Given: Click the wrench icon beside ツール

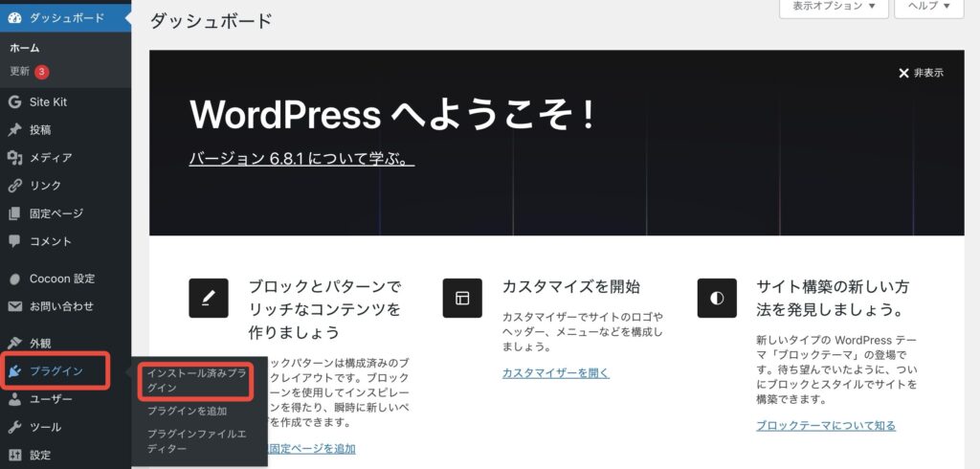Looking at the screenshot, I should pos(14,427).
